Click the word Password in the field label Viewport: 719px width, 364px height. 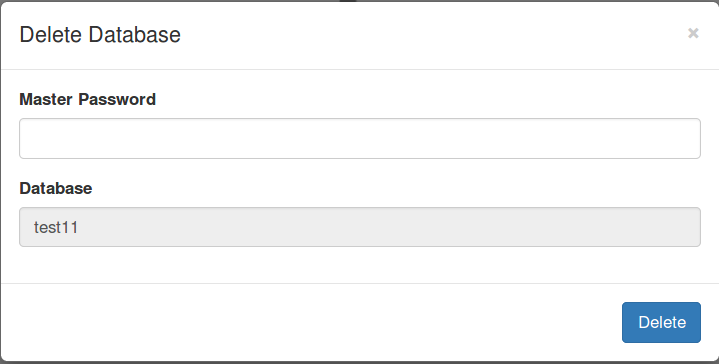117,99
